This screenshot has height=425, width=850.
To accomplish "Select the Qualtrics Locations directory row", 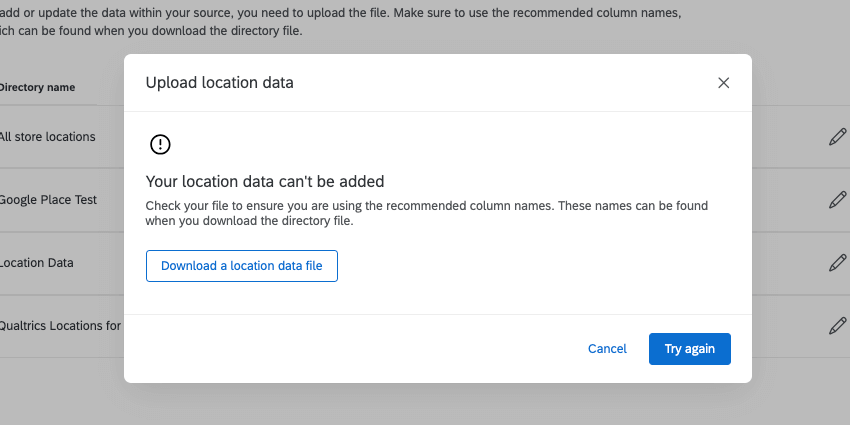I will [60, 325].
